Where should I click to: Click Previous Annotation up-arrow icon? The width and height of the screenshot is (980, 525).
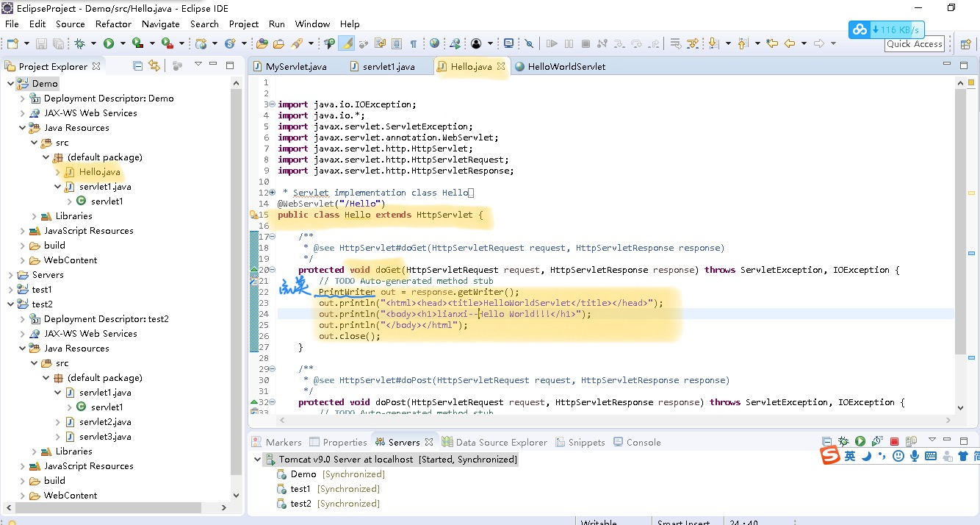pyautogui.click(x=742, y=43)
